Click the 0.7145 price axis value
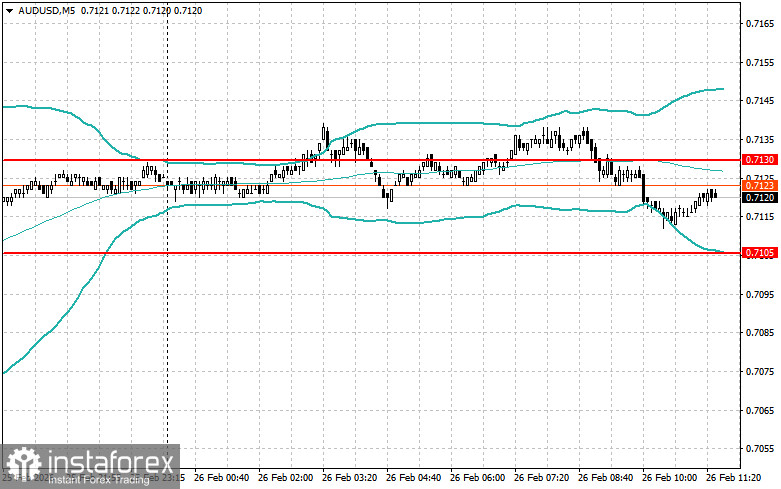This screenshot has width=781, height=489. click(x=760, y=101)
